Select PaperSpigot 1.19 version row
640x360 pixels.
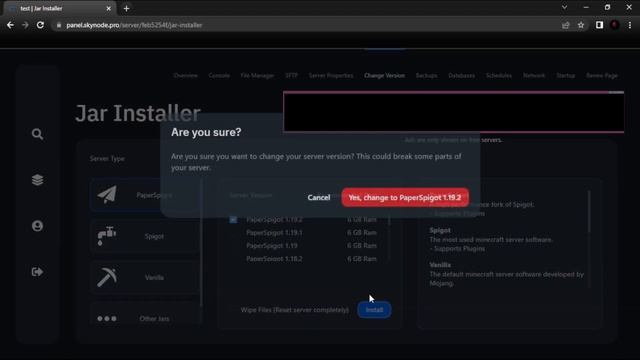(311, 246)
